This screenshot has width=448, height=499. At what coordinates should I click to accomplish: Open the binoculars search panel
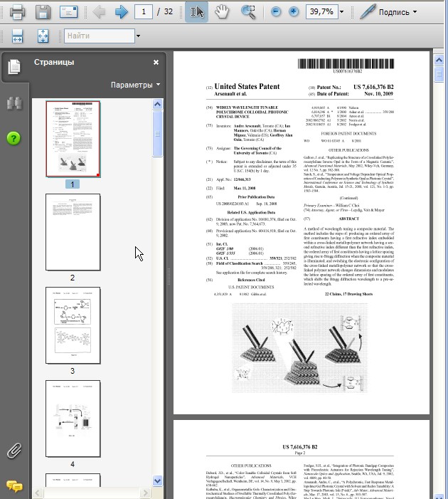tap(14, 103)
